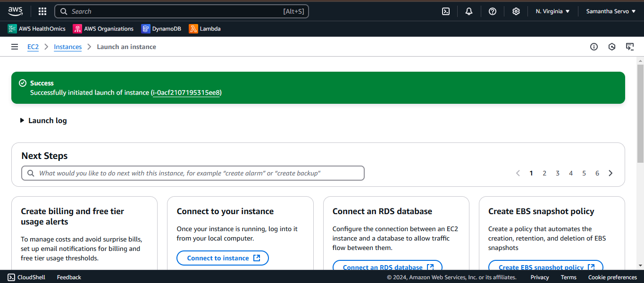Focus the Next Steps search field
Screen dimensions: 644x283
(x=193, y=173)
